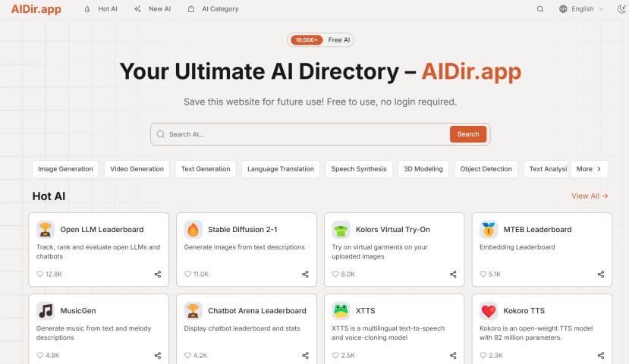Share the Stable Diffusion 2-1 card

305,275
